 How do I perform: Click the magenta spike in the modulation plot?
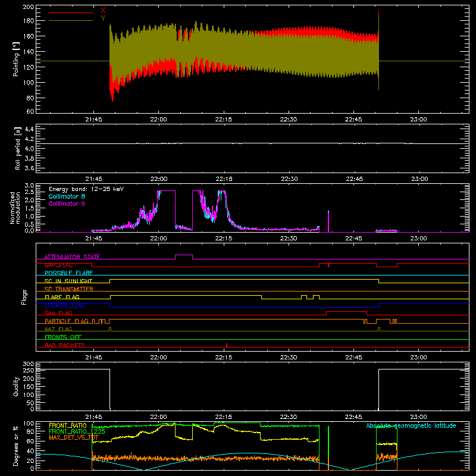[x=328, y=221]
